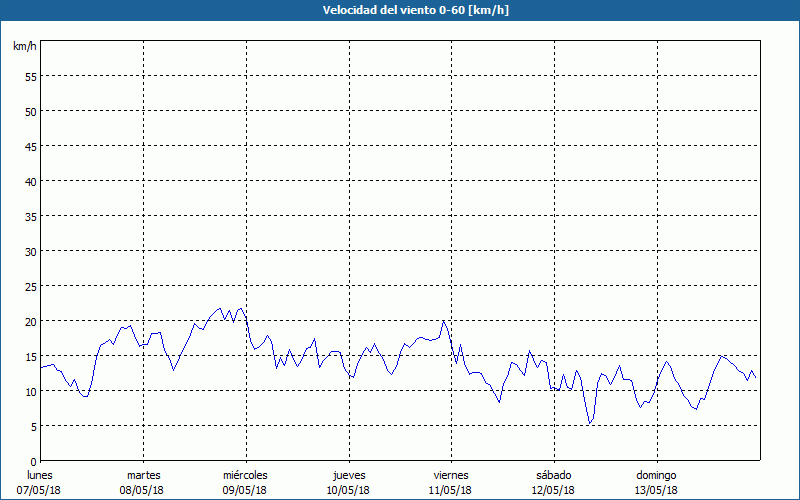
Task: Click the y-axis value 55
Action: 31,77
